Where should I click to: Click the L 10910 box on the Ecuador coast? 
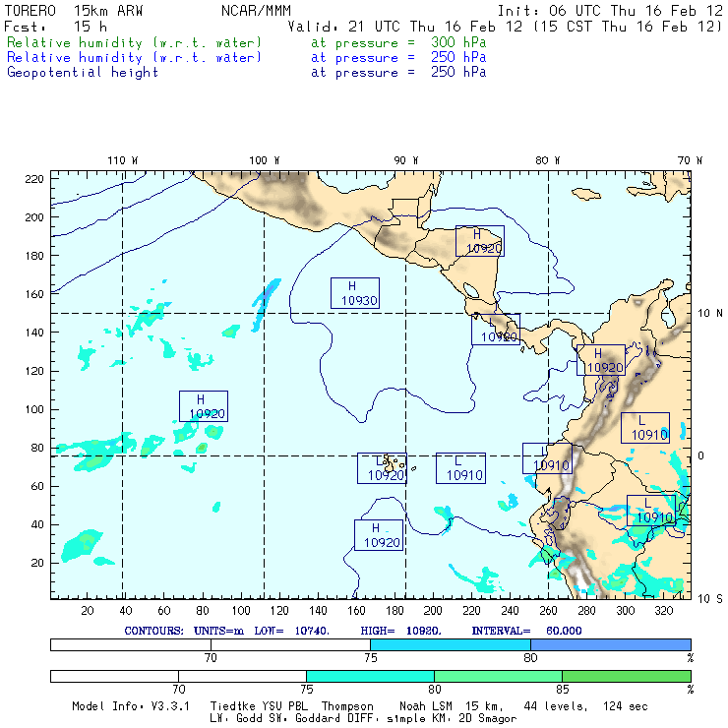547,458
